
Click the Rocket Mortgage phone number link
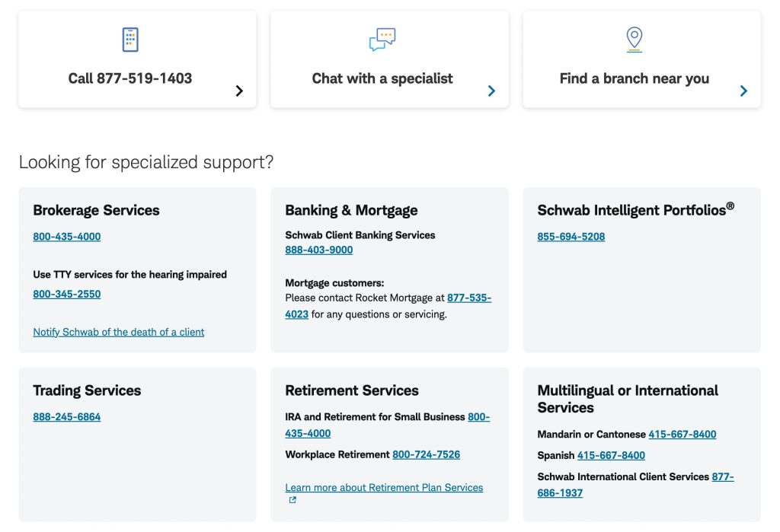468,298
